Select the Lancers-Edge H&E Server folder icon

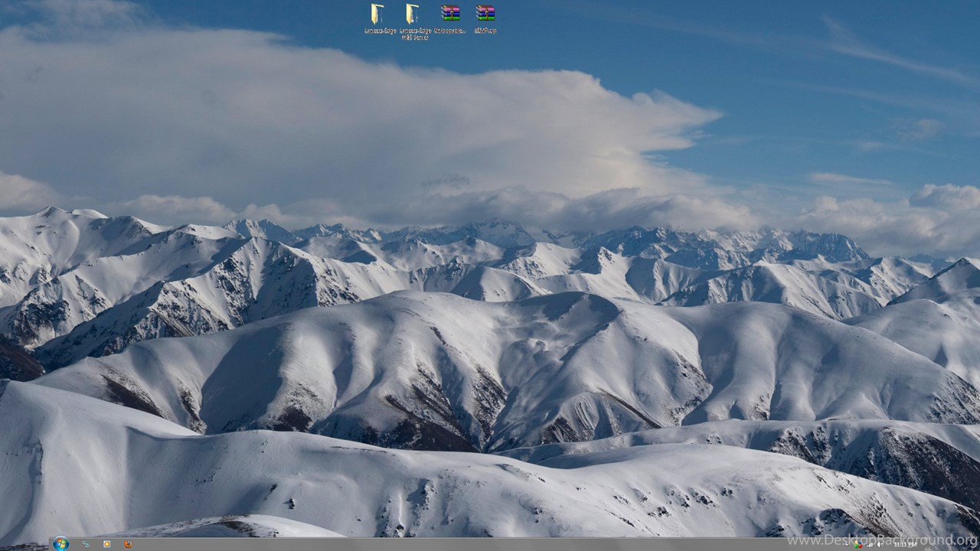[x=413, y=14]
